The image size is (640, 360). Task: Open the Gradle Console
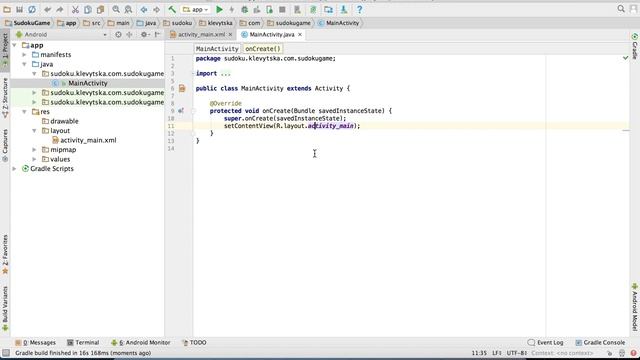pyautogui.click(x=600, y=342)
